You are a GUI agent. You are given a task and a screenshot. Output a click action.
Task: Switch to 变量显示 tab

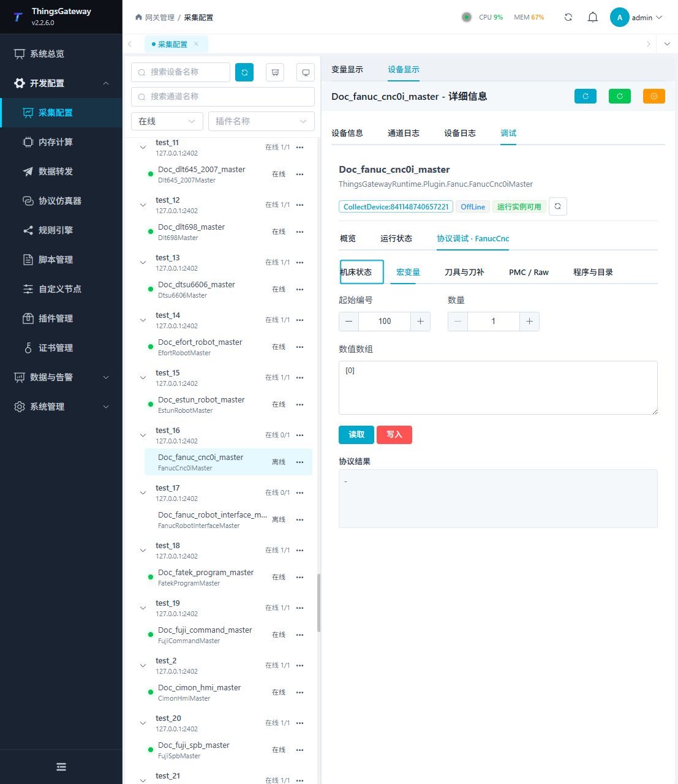(347, 70)
